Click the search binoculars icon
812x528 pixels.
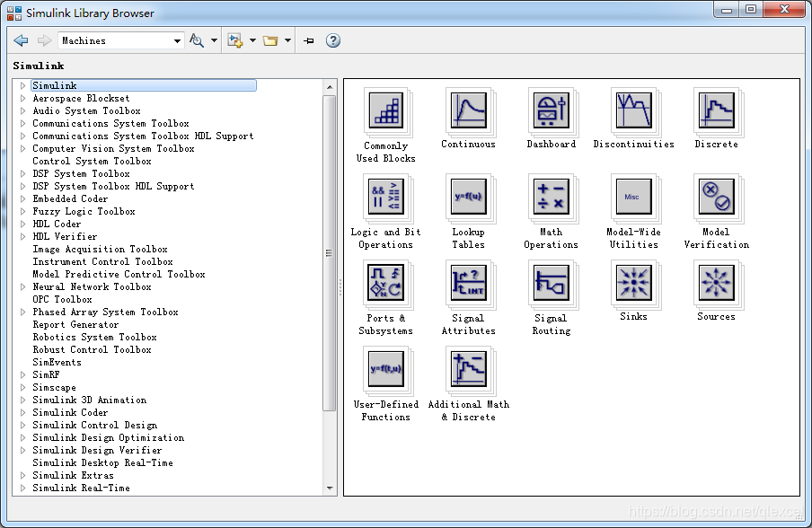[x=197, y=40]
